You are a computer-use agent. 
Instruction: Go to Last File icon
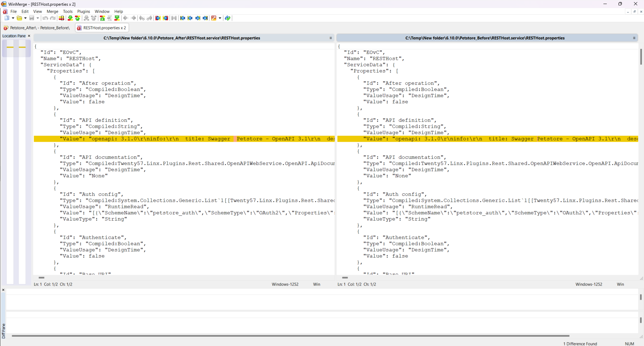(x=205, y=18)
